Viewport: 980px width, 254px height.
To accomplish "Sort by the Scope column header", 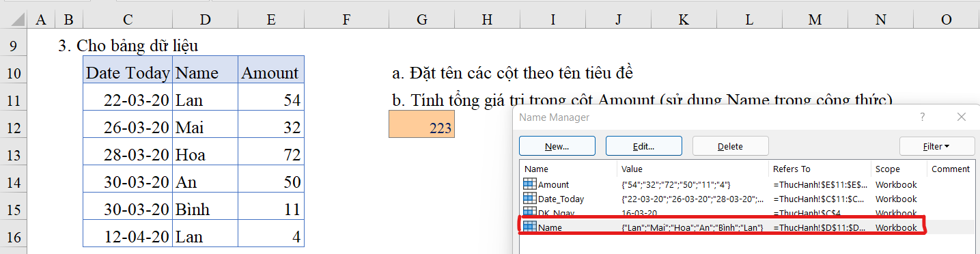I will click(x=899, y=169).
